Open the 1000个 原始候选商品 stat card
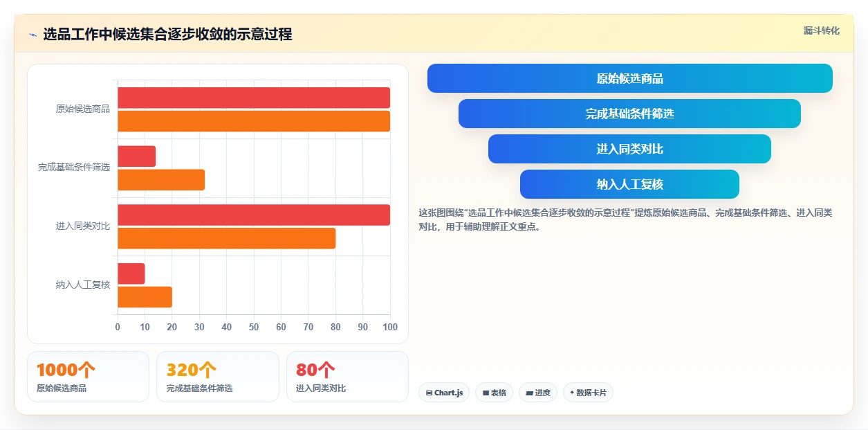 pyautogui.click(x=88, y=377)
